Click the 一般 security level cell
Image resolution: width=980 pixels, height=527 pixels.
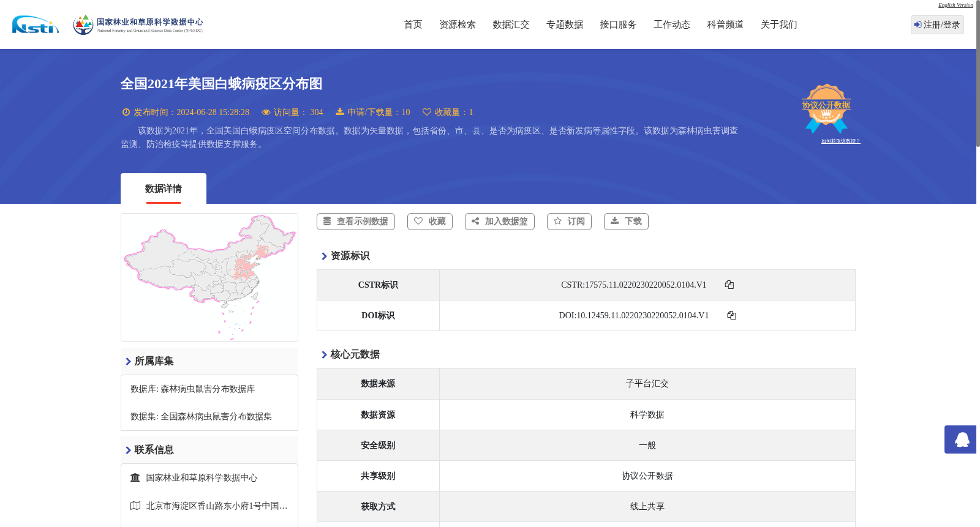point(647,445)
